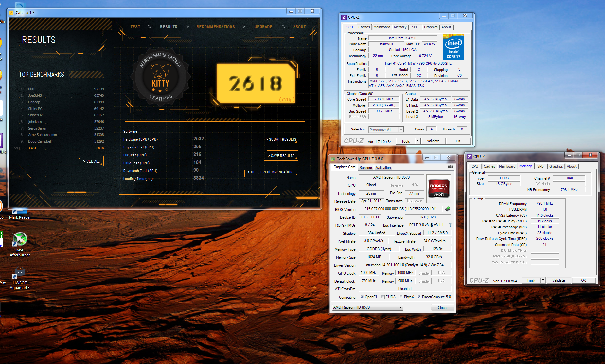Click Close button in GPU-Z

click(x=442, y=308)
